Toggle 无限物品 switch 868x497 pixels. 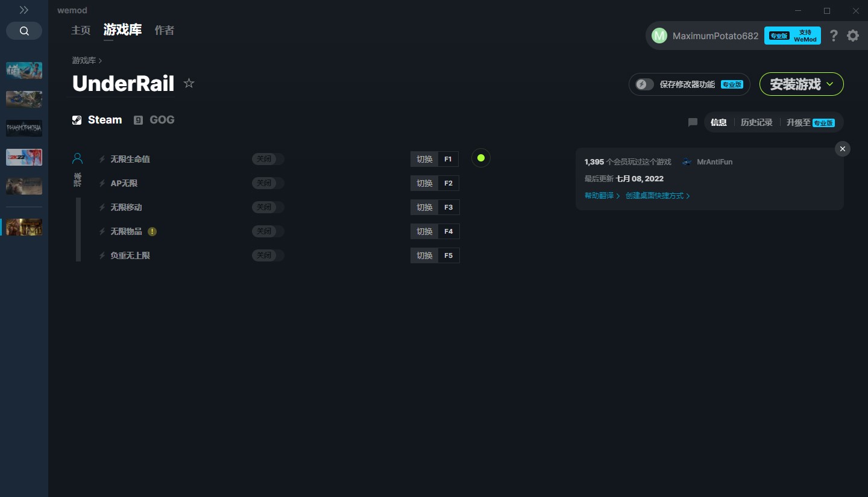[x=268, y=231]
